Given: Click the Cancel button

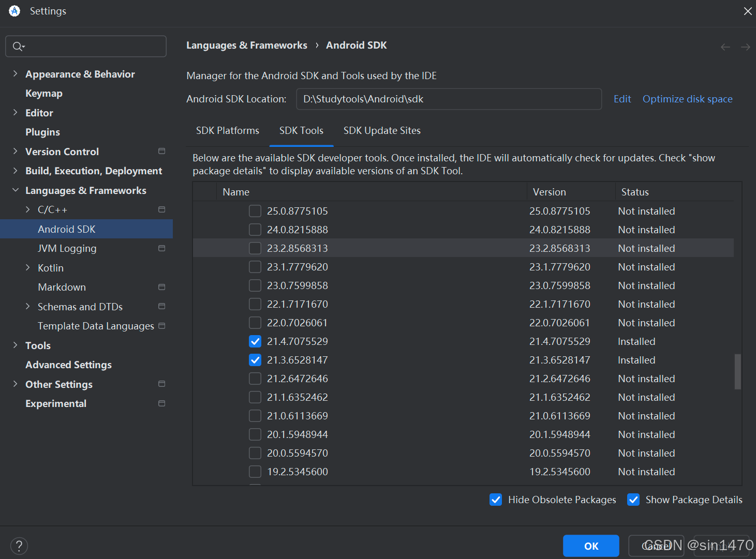Looking at the screenshot, I should tap(656, 546).
